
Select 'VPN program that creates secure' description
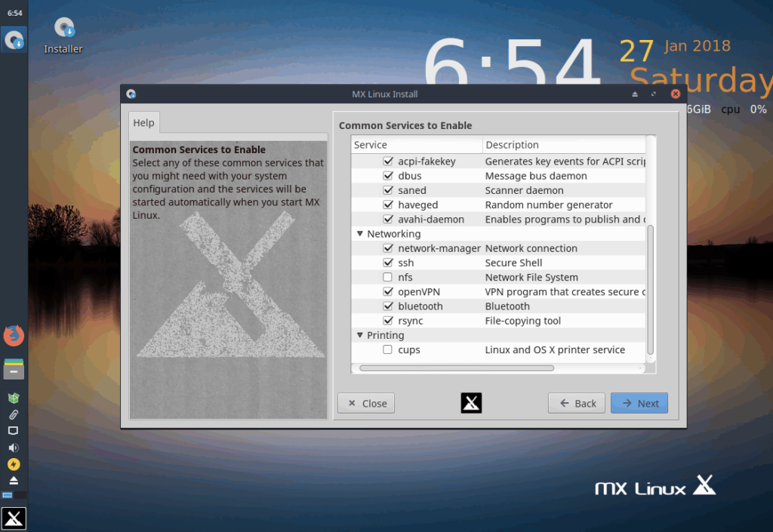[565, 292]
